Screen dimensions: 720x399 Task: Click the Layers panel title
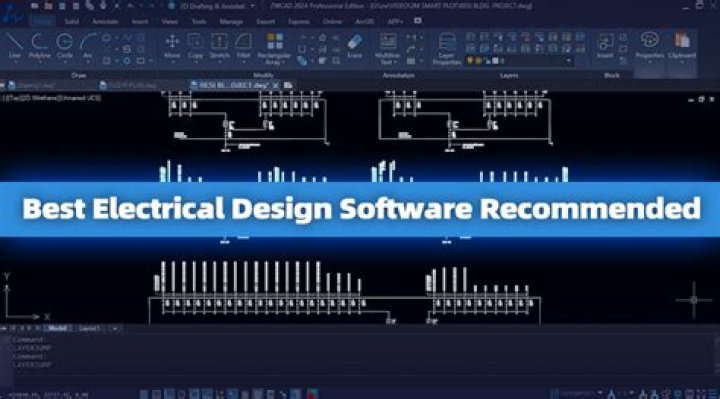509,75
